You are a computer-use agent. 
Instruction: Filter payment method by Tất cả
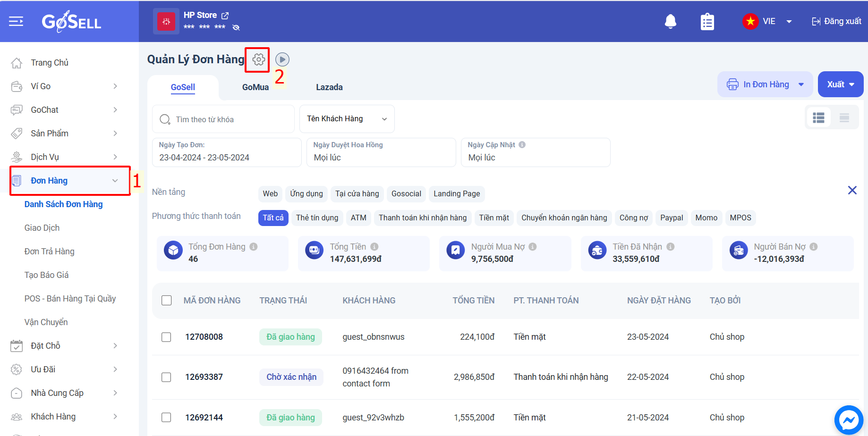pyautogui.click(x=273, y=218)
